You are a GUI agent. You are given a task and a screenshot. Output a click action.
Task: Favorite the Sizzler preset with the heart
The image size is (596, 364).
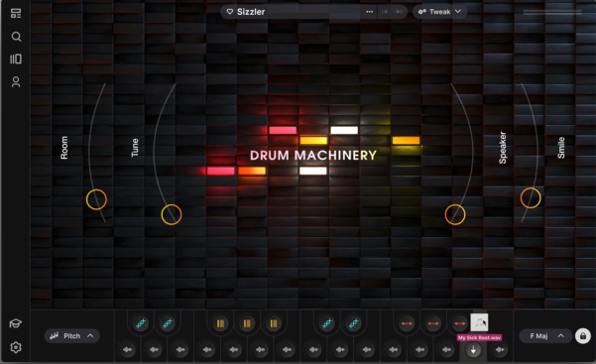coord(230,12)
